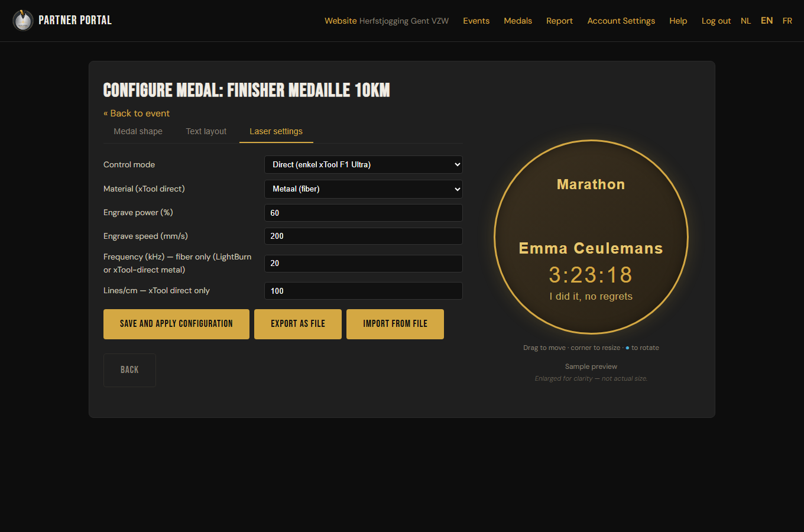Go to Account Settings in navigation
Image resolution: width=804 pixels, height=532 pixels.
(621, 21)
